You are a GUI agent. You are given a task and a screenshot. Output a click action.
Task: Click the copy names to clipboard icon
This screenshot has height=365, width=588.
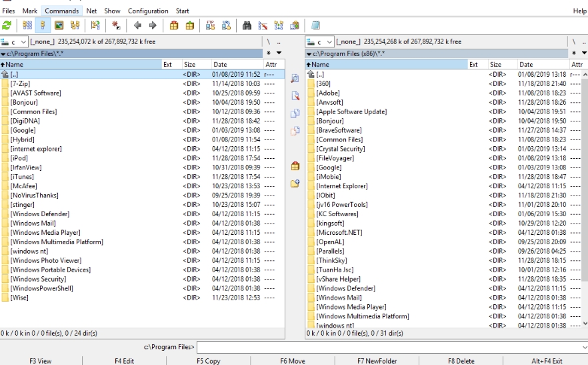click(295, 25)
